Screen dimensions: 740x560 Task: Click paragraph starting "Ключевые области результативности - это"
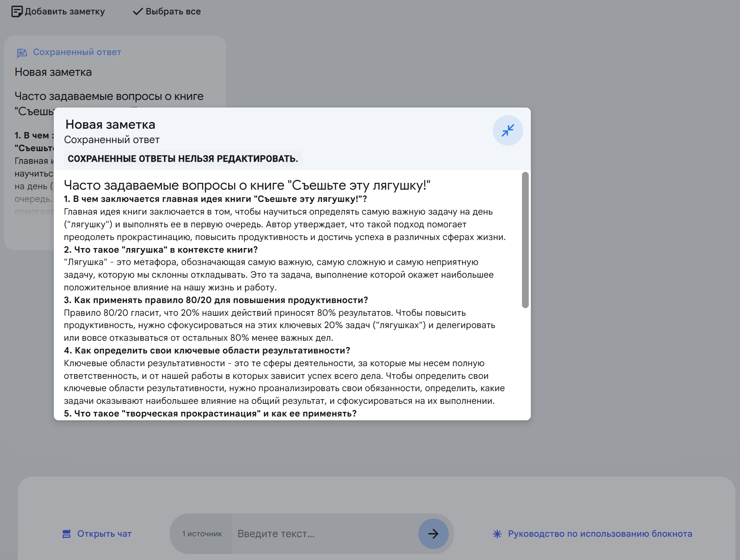point(284,382)
